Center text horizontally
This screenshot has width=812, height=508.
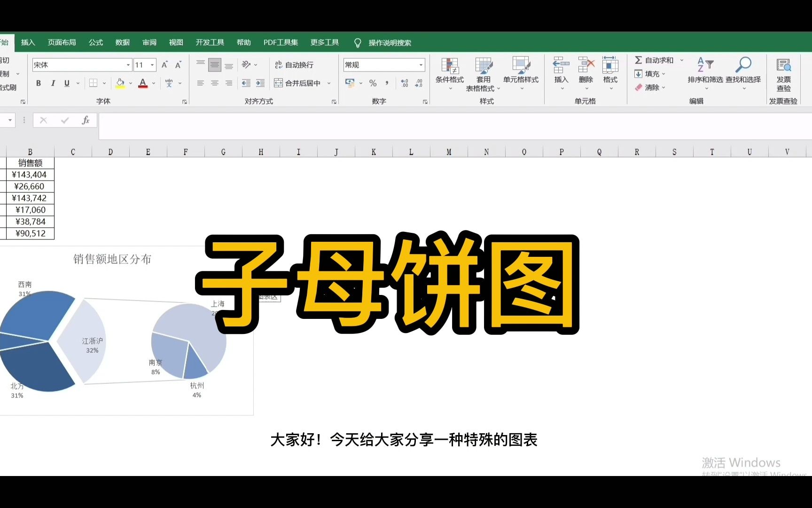pos(215,83)
